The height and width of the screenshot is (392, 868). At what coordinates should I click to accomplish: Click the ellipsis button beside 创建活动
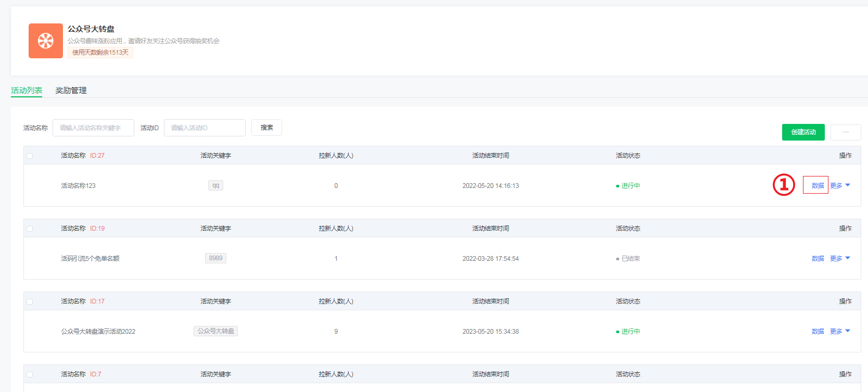point(845,132)
